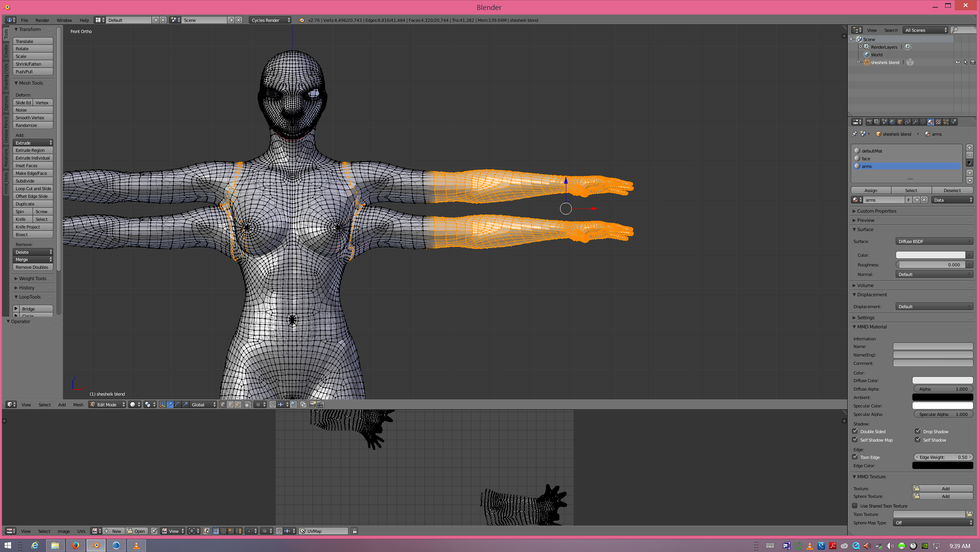
Task: Enable the rotate manipulator arc icon
Action: [x=178, y=404]
